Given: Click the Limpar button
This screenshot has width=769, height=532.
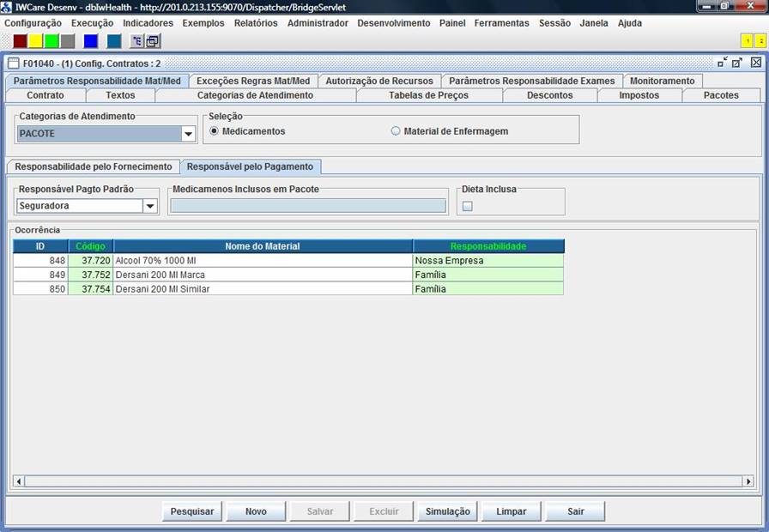Looking at the screenshot, I should [x=512, y=511].
